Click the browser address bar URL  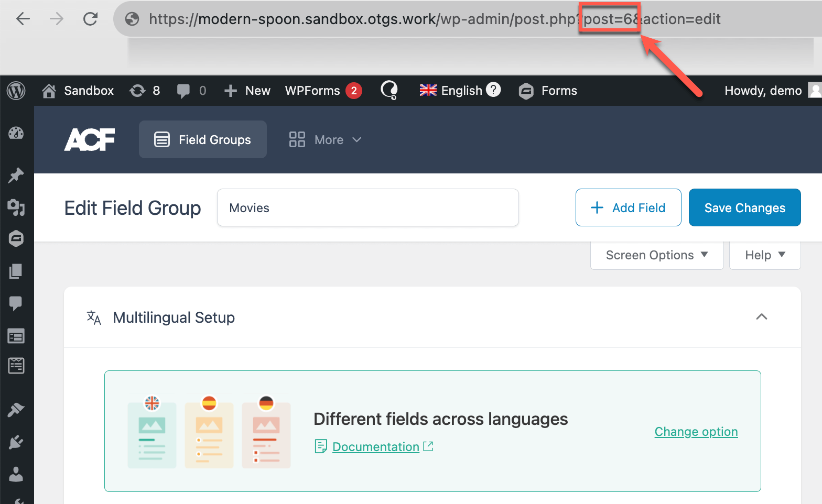(435, 19)
